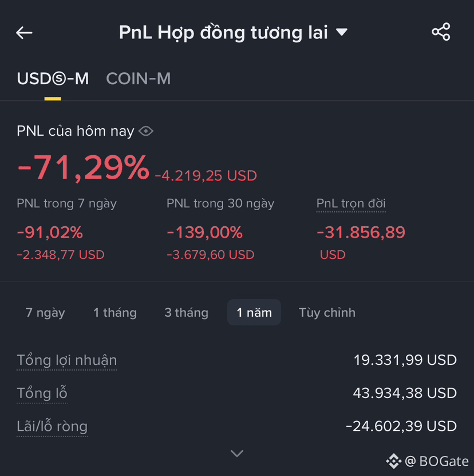Select the 1 tháng period
This screenshot has width=474, height=476.
coord(115,312)
